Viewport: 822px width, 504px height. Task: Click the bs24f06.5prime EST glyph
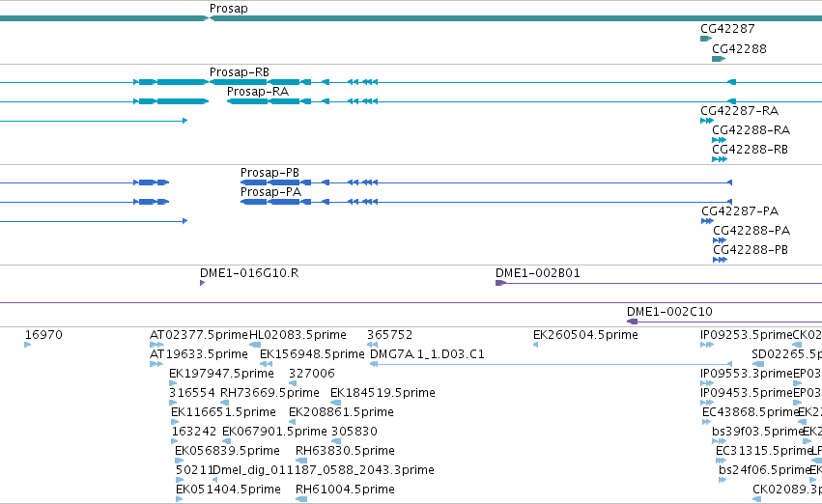[723, 481]
